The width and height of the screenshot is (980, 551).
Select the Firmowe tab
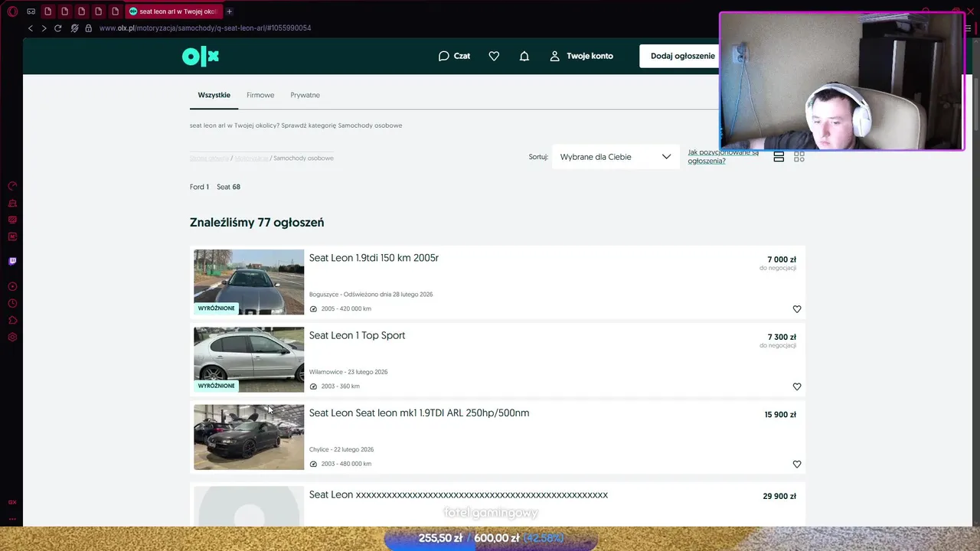[x=260, y=95]
